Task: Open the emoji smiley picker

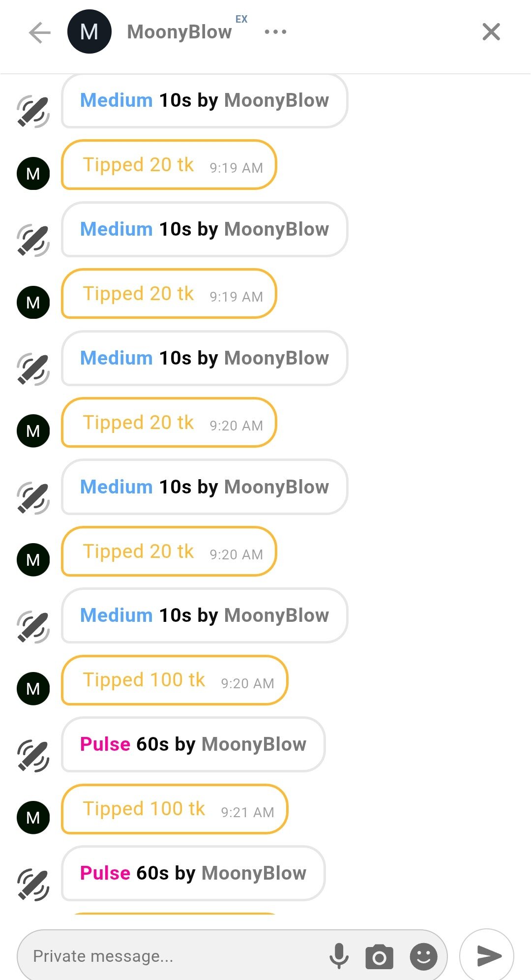Action: click(x=423, y=956)
